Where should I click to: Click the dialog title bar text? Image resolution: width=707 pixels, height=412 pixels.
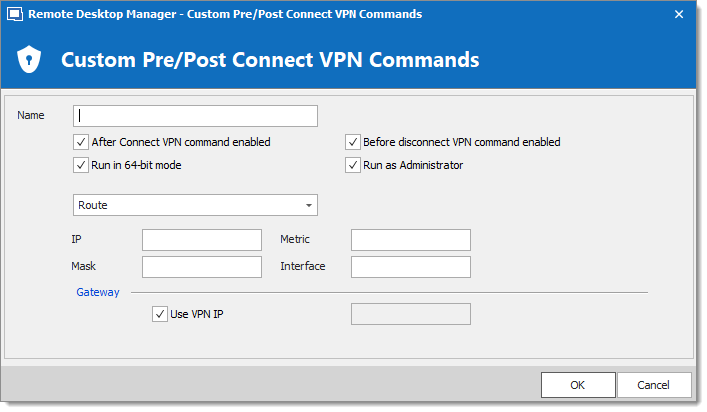tap(225, 14)
